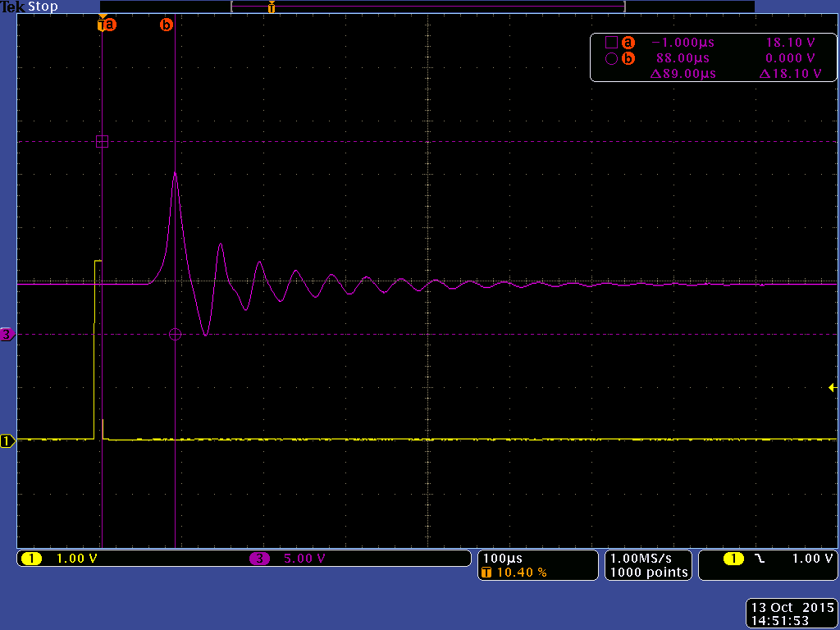Screen dimensions: 840x630
Task: Click the yellow trigger level arrow
Action: tap(832, 388)
